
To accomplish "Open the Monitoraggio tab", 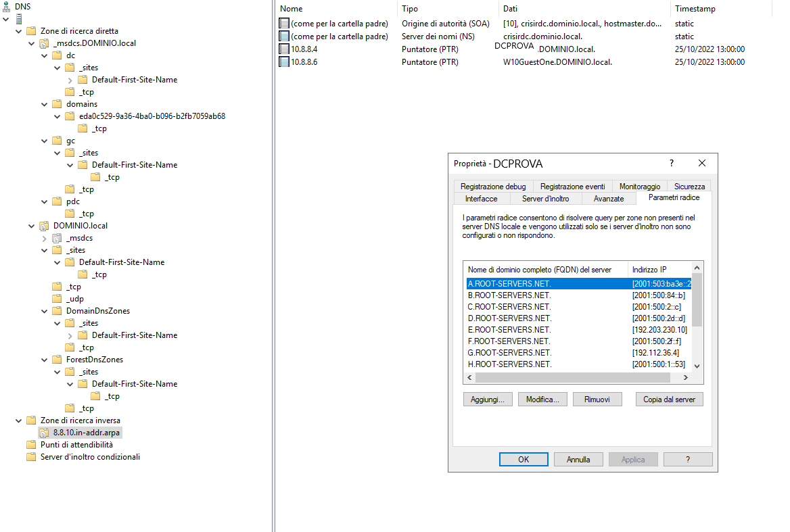I will (x=639, y=185).
